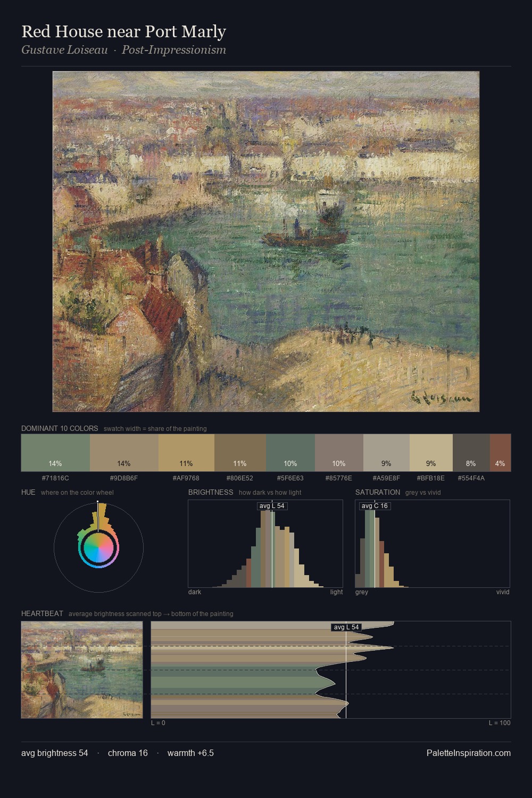This screenshot has width=532, height=798.
Task: Choose the brown #806E52 swatch
Action: [x=240, y=453]
